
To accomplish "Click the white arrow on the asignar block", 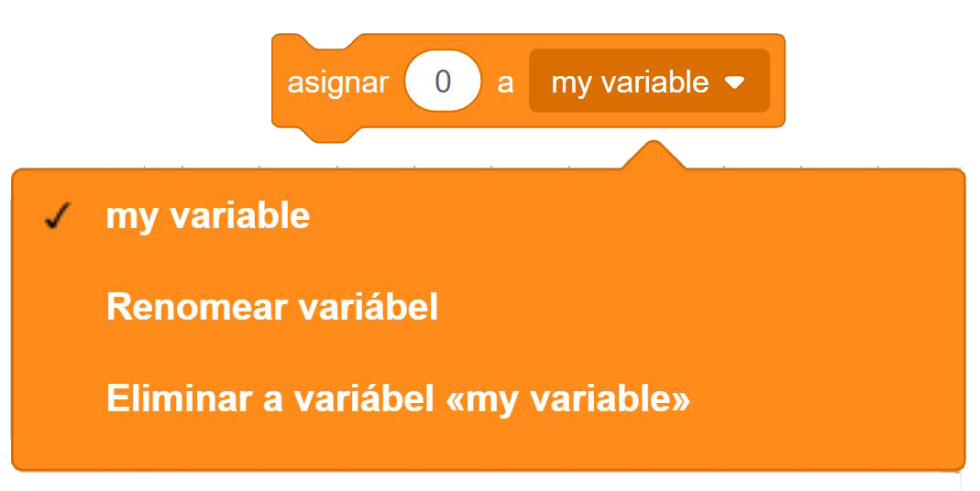I will click(734, 82).
